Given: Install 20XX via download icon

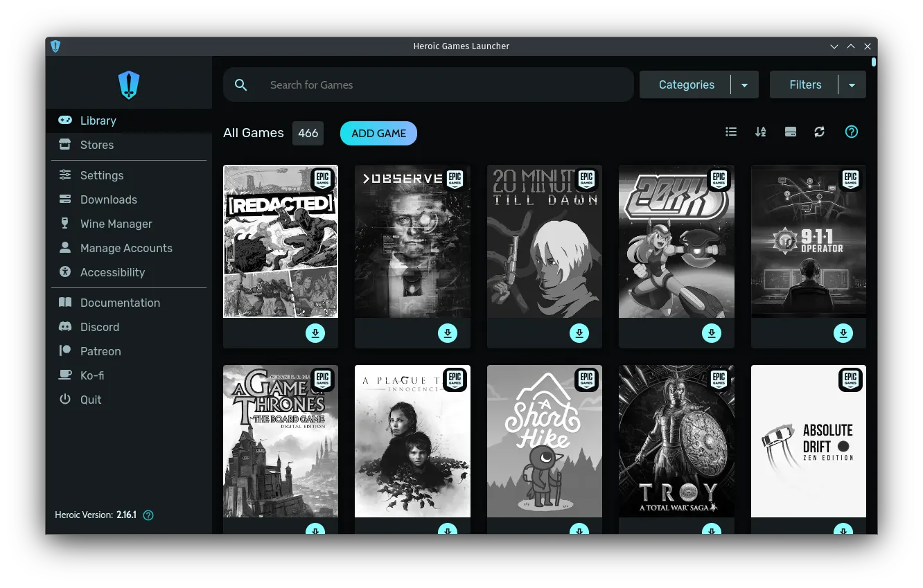Looking at the screenshot, I should [712, 333].
